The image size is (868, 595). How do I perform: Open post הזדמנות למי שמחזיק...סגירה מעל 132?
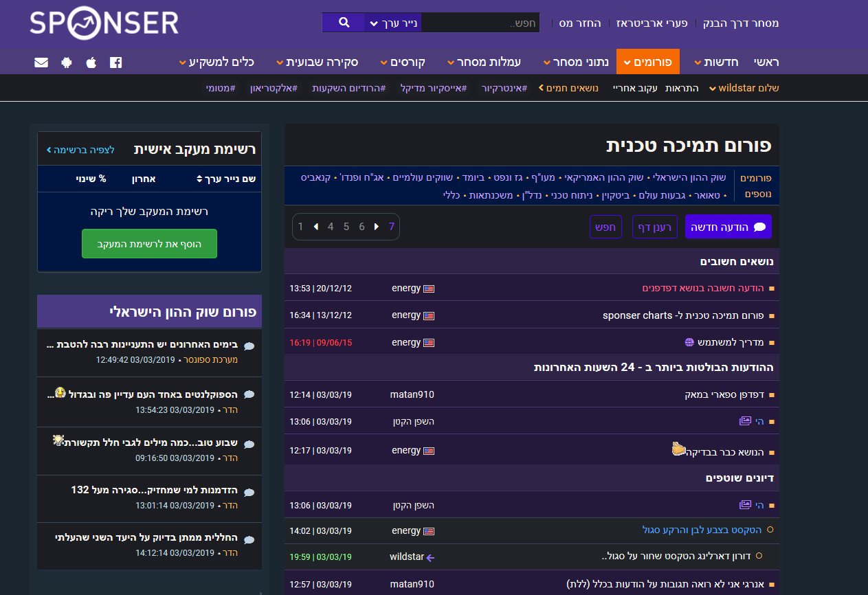tap(155, 491)
